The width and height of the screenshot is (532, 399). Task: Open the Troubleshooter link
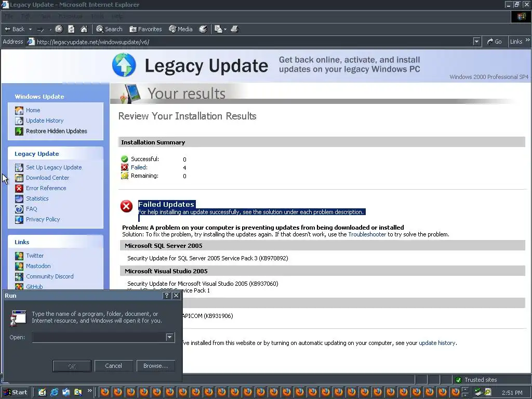coord(367,234)
